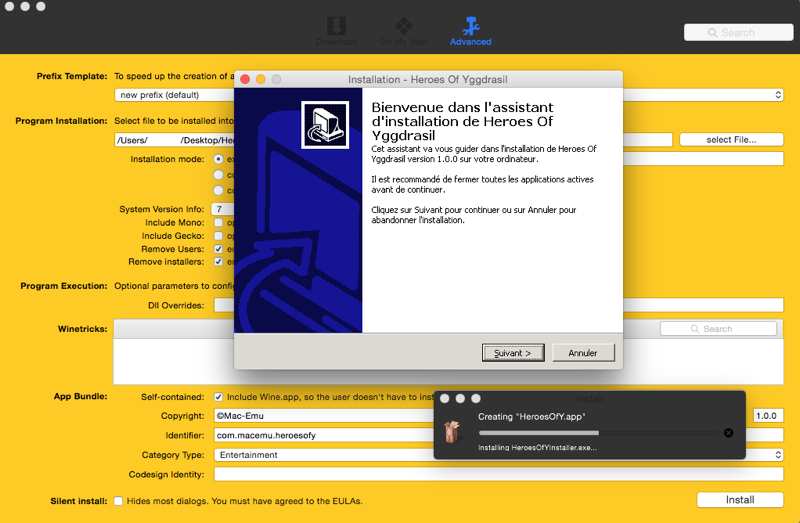Click the Copyright input field
The width and height of the screenshot is (800, 523).
point(324,416)
